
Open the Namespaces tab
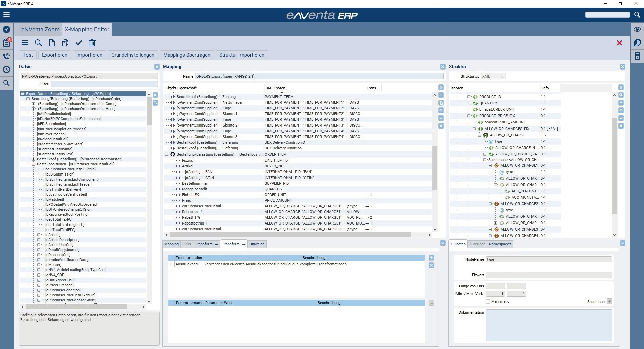(x=500, y=244)
